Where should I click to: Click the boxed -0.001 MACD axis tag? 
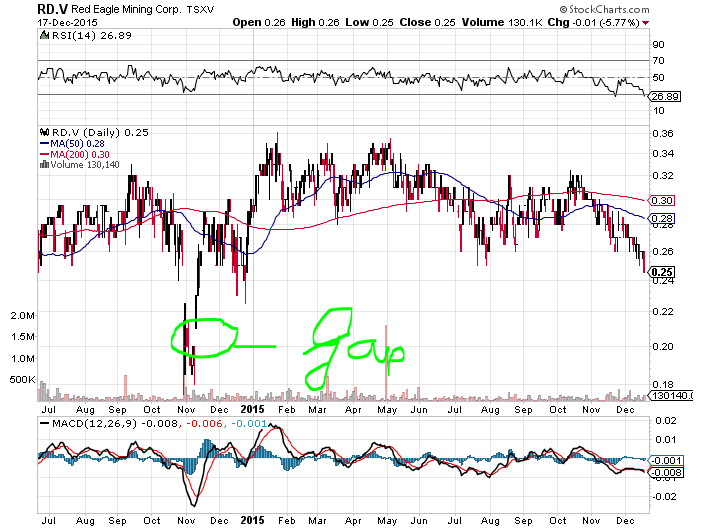[x=666, y=461]
